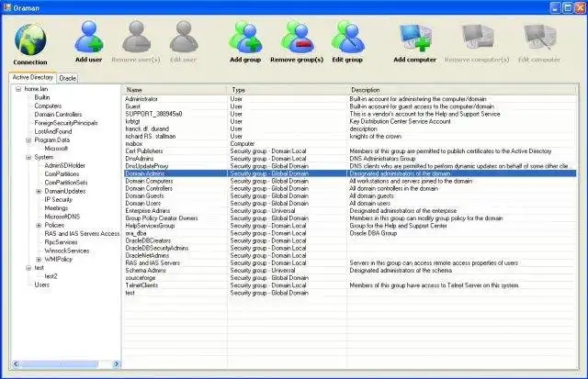
Task: Click the Add computer icon
Action: tap(415, 38)
